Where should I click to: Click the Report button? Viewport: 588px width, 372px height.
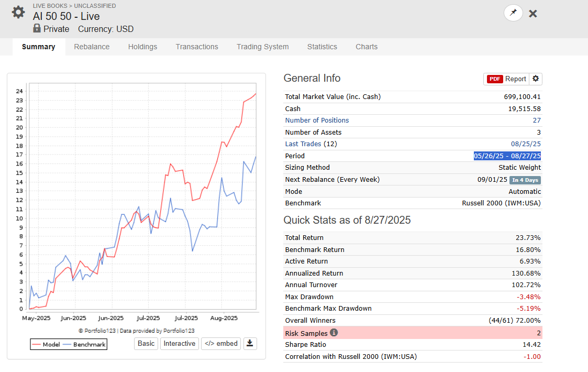coord(506,79)
